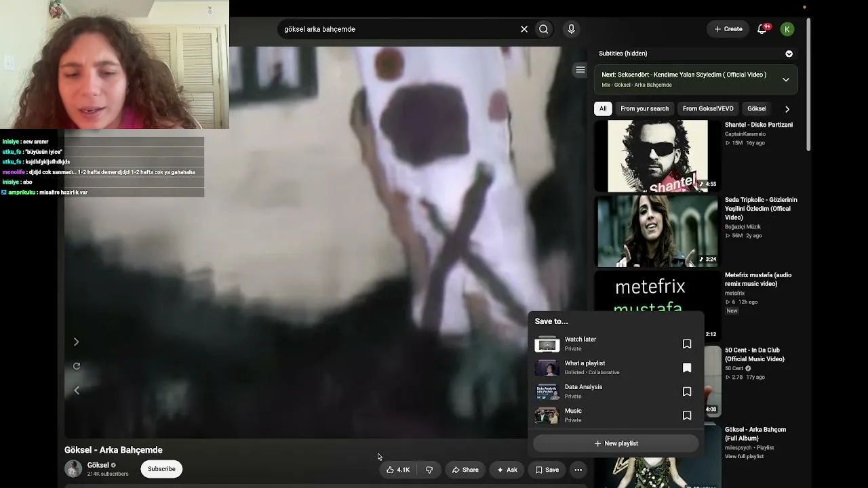Click the Boğaziçi Müzik channel name
Screen dimensions: 868x488
pos(743,227)
